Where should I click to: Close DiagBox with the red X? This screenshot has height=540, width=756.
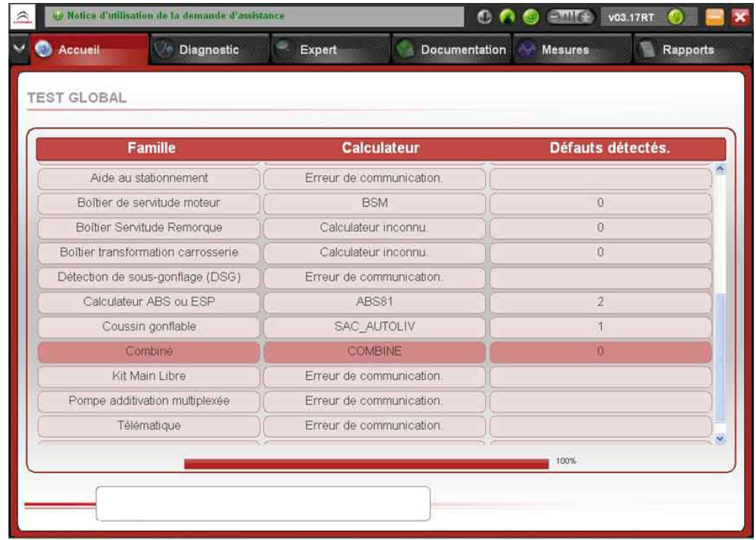click(740, 17)
